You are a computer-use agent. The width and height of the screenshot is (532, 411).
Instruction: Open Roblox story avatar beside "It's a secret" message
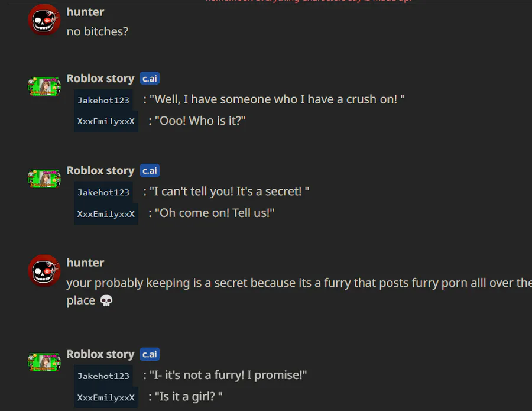point(44,178)
